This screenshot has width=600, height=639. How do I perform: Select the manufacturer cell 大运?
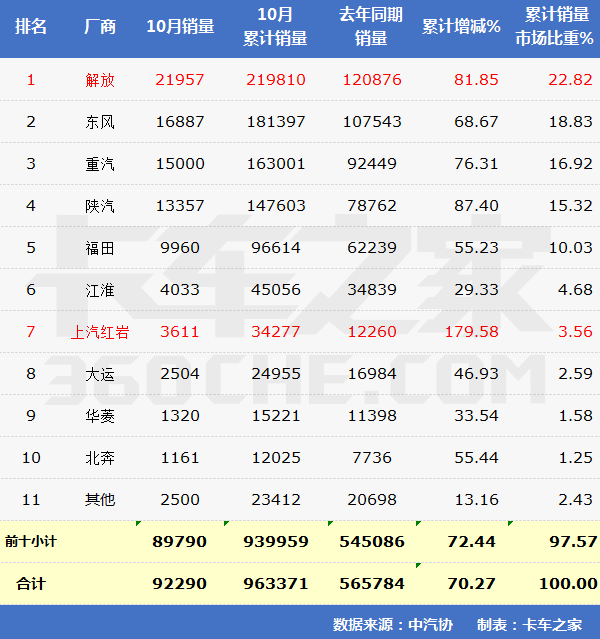point(100,374)
